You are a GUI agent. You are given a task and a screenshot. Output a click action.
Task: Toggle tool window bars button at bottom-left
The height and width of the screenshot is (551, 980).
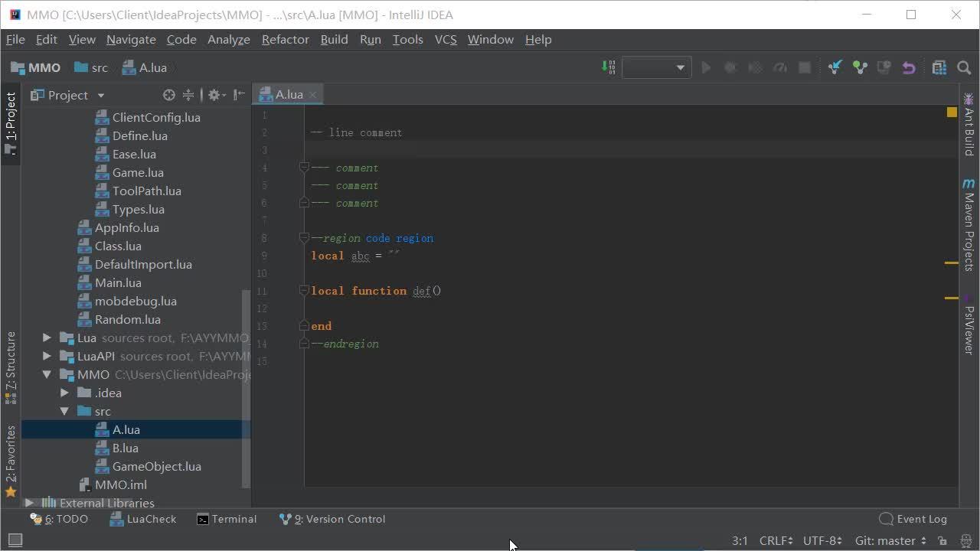coord(15,540)
